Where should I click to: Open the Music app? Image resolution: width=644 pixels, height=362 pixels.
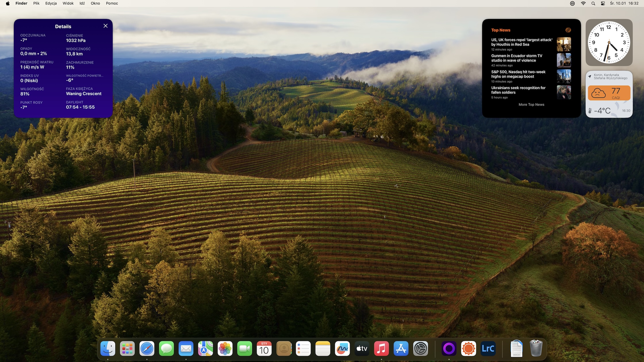pos(381,348)
